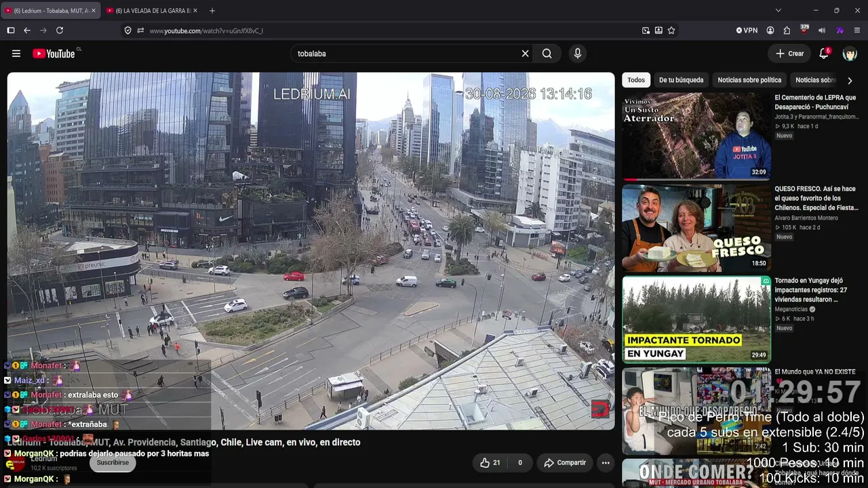Open the extensions puzzle icon
The image size is (868, 488).
click(x=787, y=30)
